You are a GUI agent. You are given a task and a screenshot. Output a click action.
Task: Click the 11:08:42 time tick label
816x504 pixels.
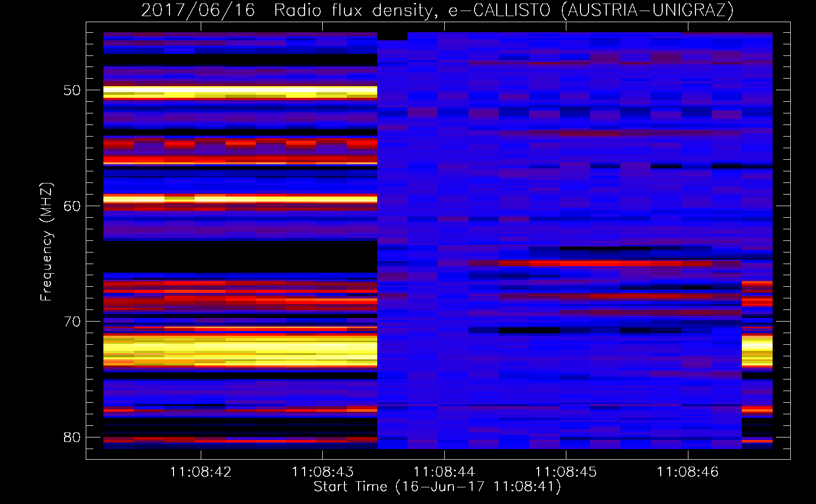pos(201,472)
